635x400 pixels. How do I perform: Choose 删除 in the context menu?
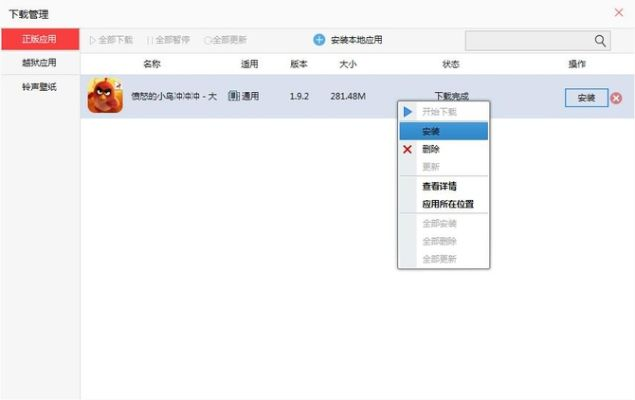pos(444,149)
